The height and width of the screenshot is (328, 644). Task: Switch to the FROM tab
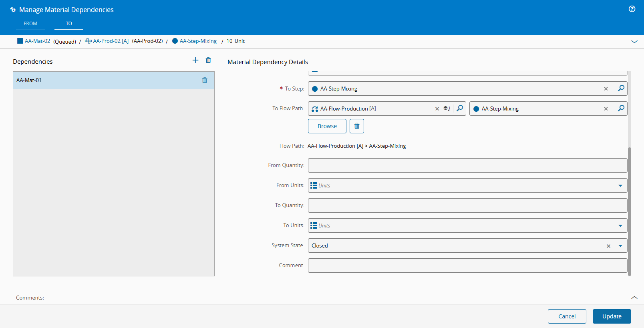pos(30,24)
